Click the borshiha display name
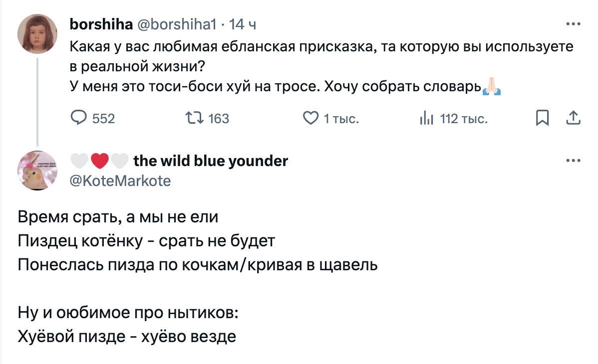This screenshot has height=364, width=598. point(101,23)
